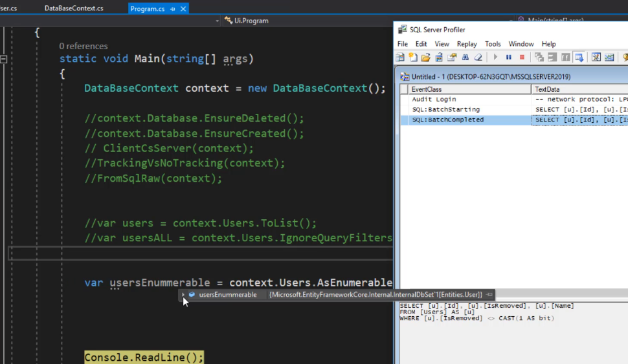Toggle pin on Program.cs tab
The image size is (628, 364).
(x=173, y=9)
